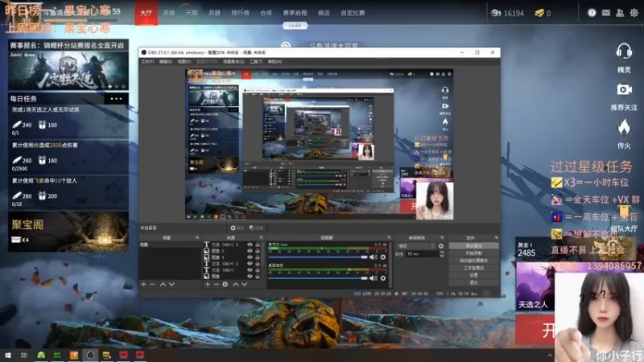Mute the 麦克风/Aux speaker icon

click(373, 257)
